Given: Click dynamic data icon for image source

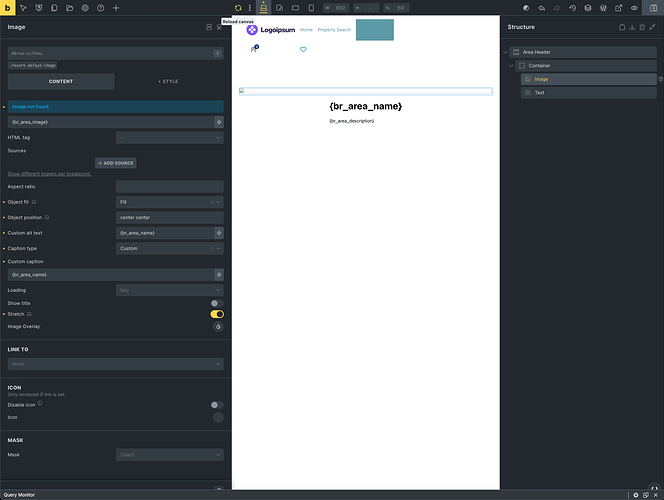Looking at the screenshot, I should tap(219, 122).
